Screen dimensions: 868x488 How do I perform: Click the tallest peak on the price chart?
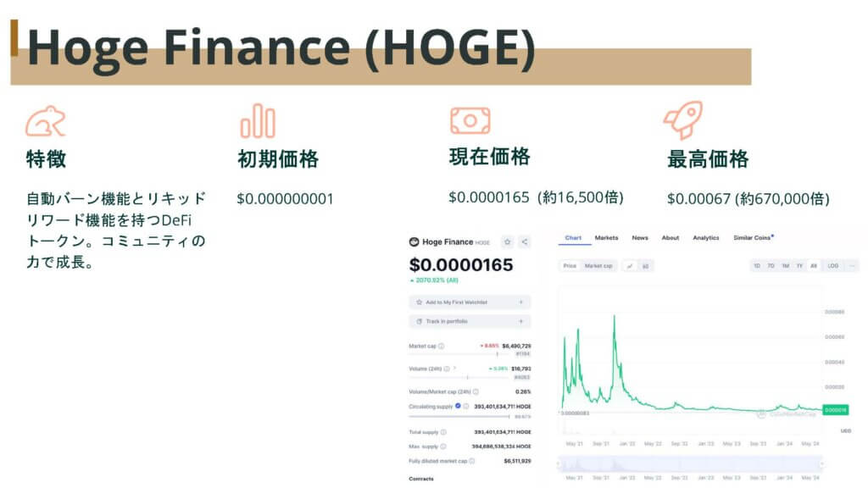tap(614, 317)
